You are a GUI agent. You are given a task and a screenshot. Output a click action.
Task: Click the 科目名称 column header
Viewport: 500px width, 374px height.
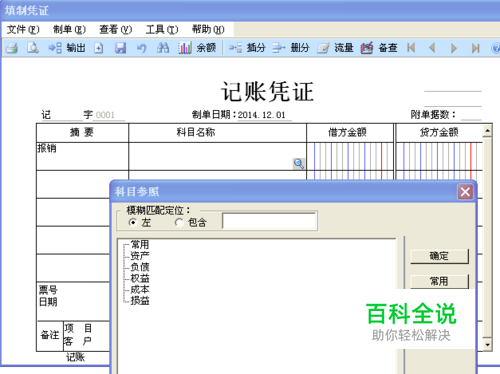(217, 133)
